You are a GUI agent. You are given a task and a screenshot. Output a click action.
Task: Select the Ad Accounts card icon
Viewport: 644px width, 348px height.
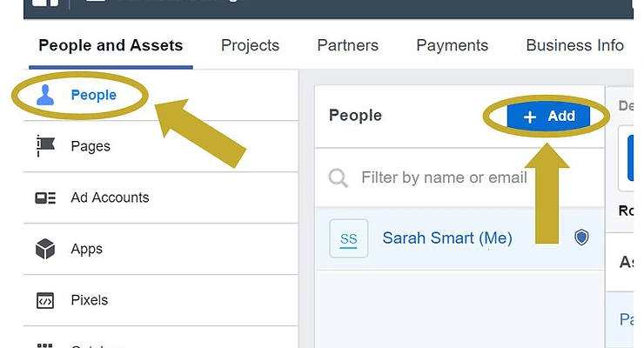(45, 197)
